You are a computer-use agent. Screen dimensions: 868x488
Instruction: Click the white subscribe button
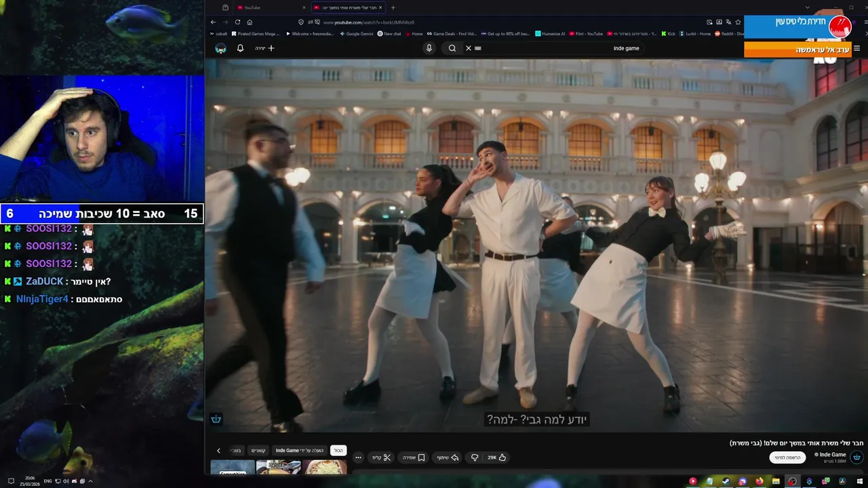pyautogui.click(x=787, y=457)
